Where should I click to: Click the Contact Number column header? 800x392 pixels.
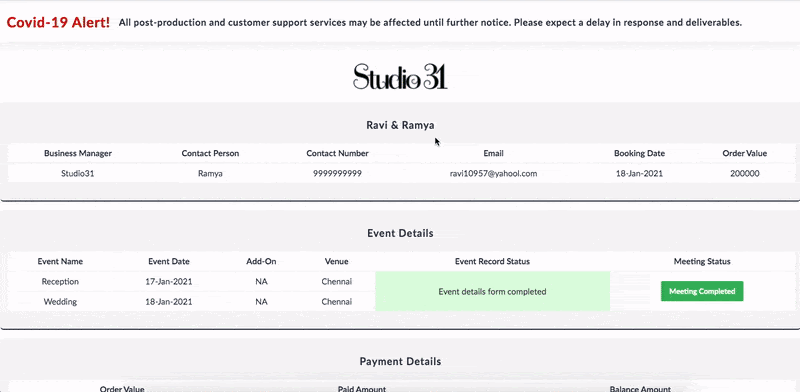[x=337, y=153]
